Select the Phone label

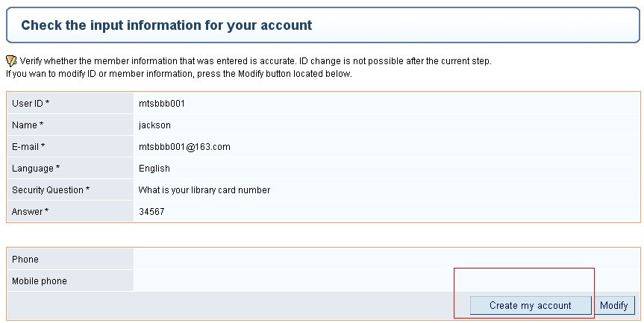coord(25,260)
